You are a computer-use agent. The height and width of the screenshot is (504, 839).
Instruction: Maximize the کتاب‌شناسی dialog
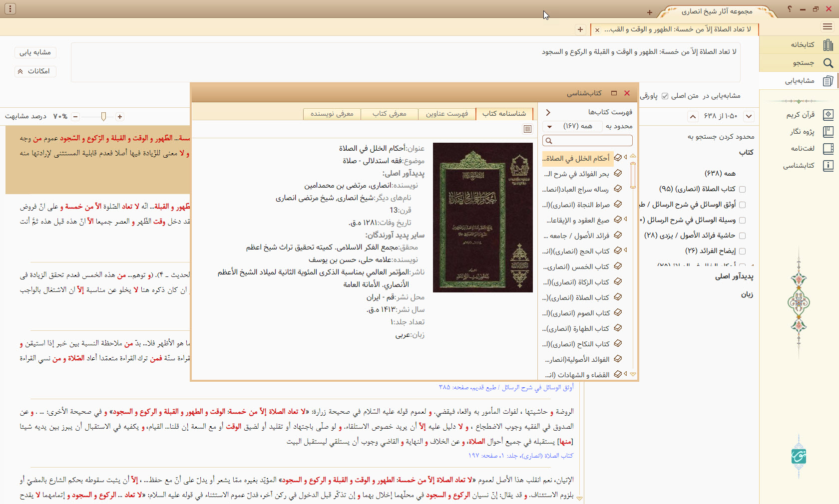click(614, 93)
